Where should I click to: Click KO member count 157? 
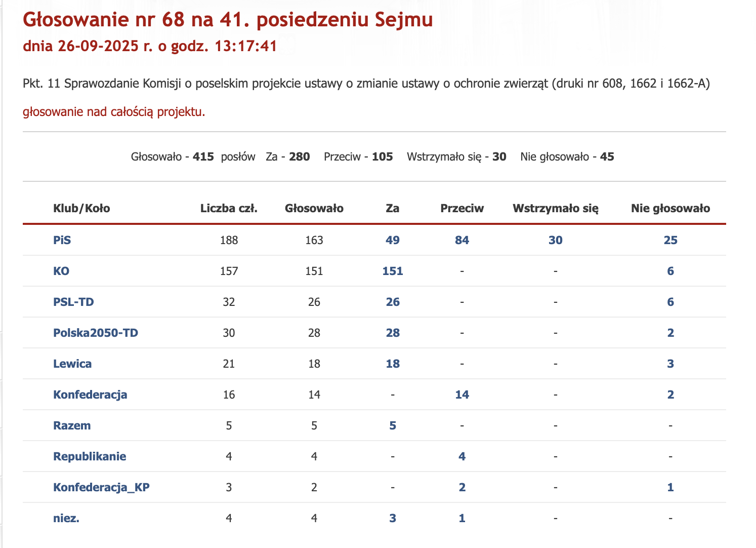tap(229, 271)
